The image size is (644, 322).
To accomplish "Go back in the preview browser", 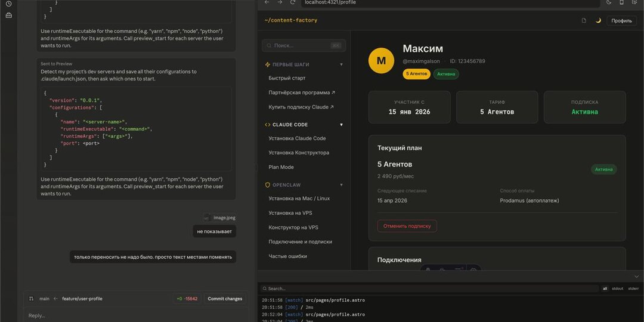I will coord(267,2).
